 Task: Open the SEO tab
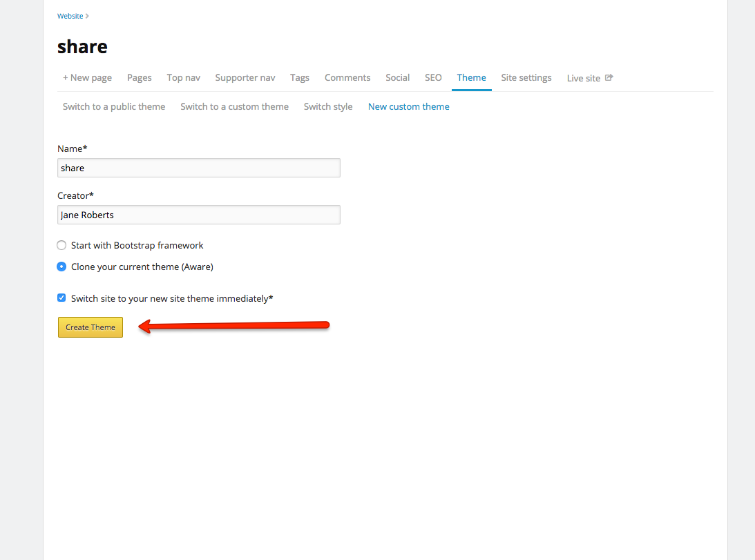coord(433,77)
